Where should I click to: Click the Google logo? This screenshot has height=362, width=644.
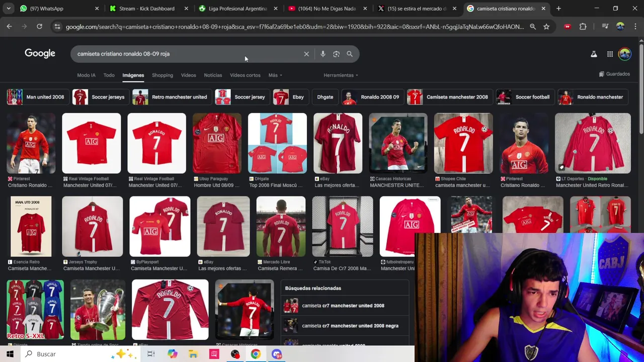pyautogui.click(x=40, y=53)
